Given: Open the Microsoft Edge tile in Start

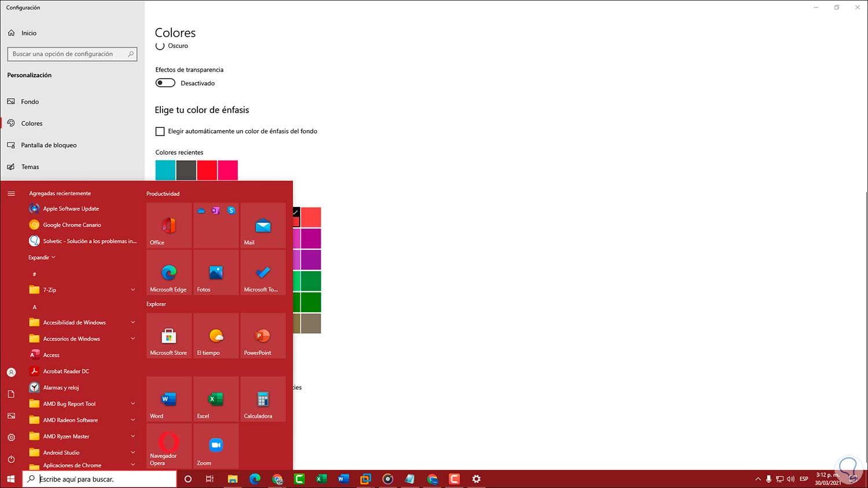Looking at the screenshot, I should 169,272.
